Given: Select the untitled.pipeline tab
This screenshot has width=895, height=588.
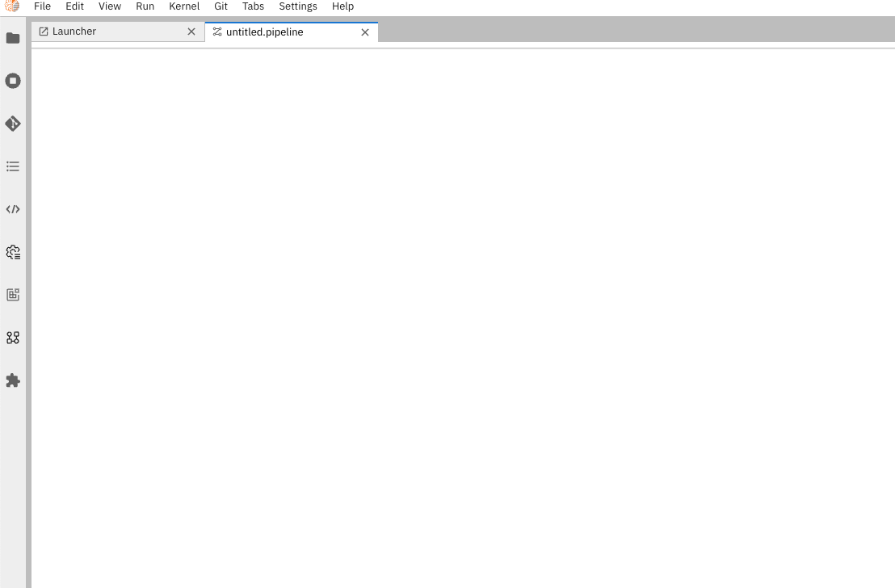Looking at the screenshot, I should (292, 32).
